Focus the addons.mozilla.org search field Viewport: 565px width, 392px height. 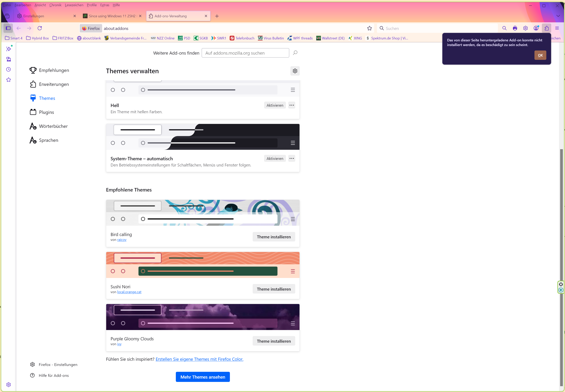coord(245,53)
